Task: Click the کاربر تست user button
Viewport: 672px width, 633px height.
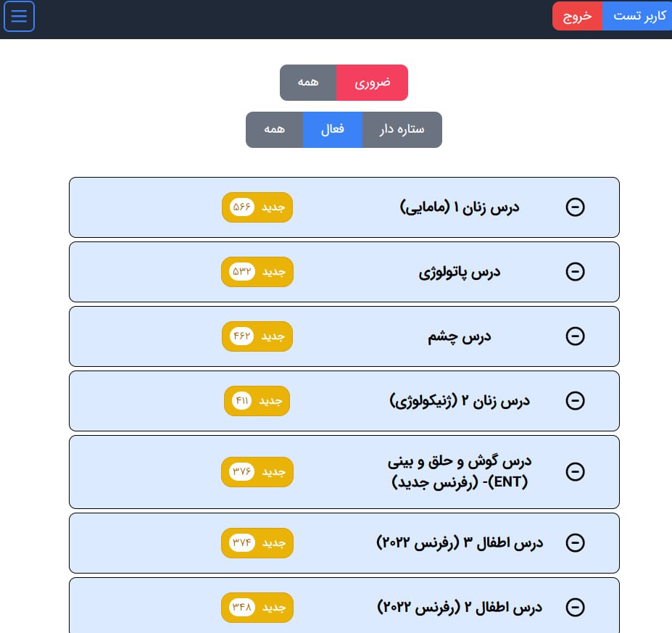Action: (x=636, y=16)
